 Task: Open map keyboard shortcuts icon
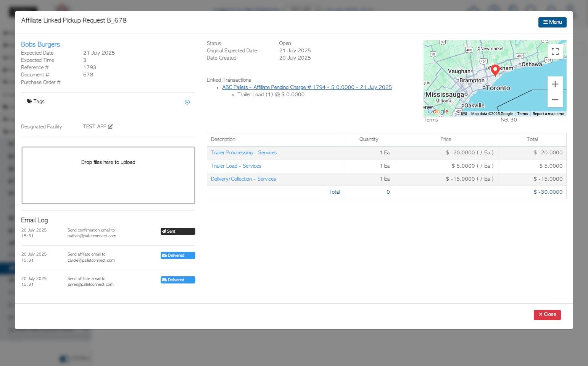pyautogui.click(x=464, y=113)
